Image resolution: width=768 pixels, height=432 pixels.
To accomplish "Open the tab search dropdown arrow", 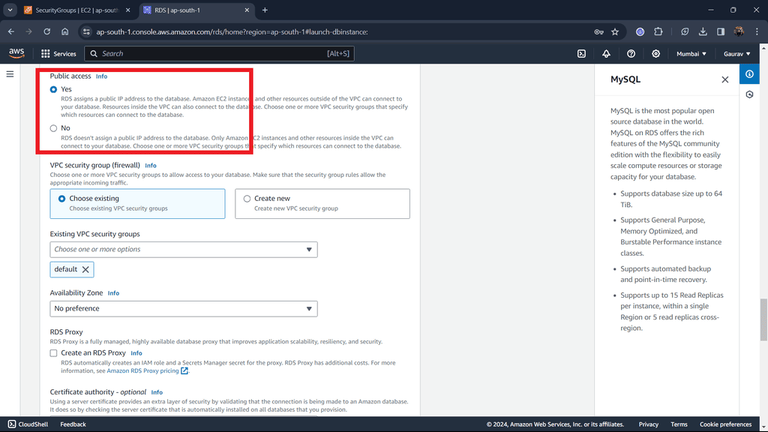I will [10, 10].
